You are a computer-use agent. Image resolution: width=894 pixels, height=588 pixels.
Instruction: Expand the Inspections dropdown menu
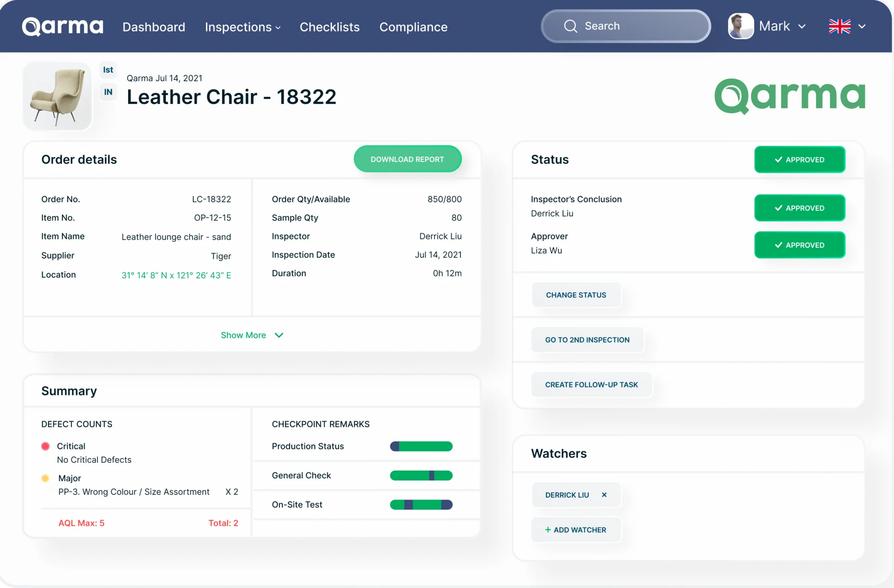243,27
